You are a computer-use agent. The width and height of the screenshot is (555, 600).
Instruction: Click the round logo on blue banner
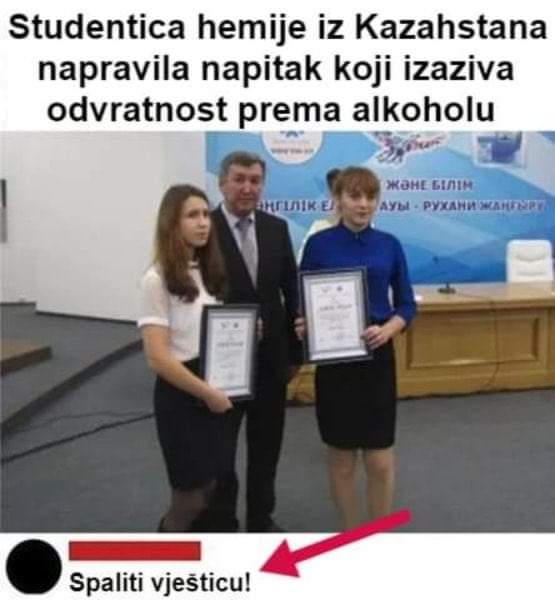[x=288, y=147]
